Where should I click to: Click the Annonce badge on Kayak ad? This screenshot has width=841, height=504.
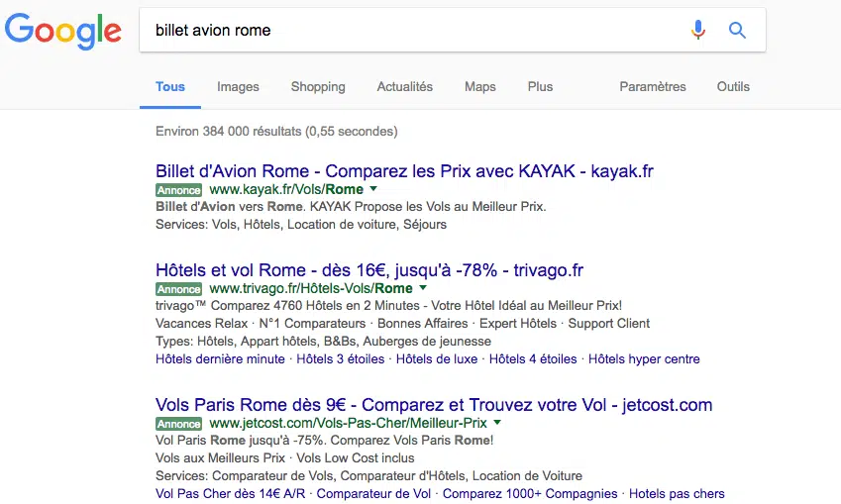coord(178,190)
